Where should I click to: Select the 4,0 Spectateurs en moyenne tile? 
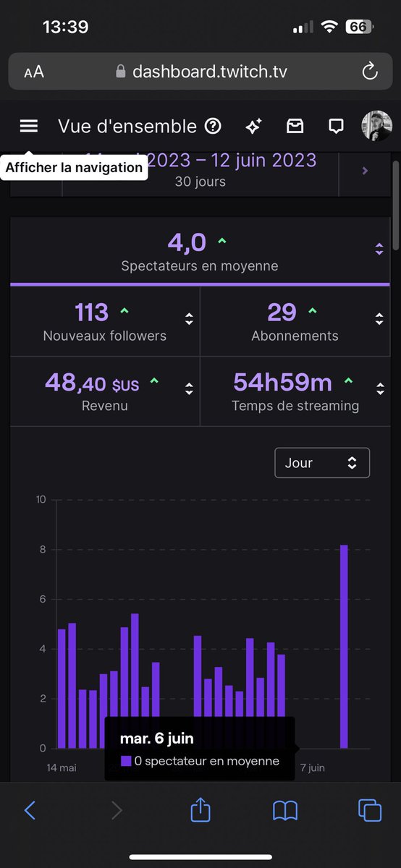coord(200,251)
